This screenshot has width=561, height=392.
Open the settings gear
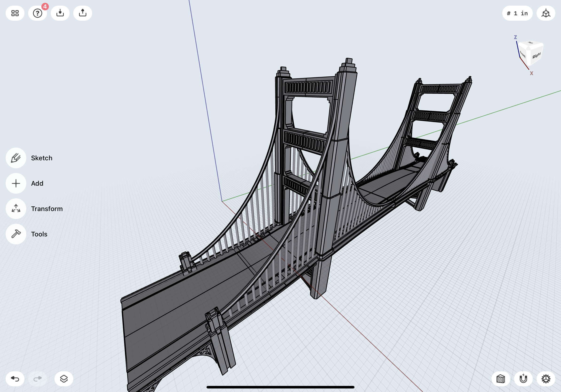coord(545,379)
